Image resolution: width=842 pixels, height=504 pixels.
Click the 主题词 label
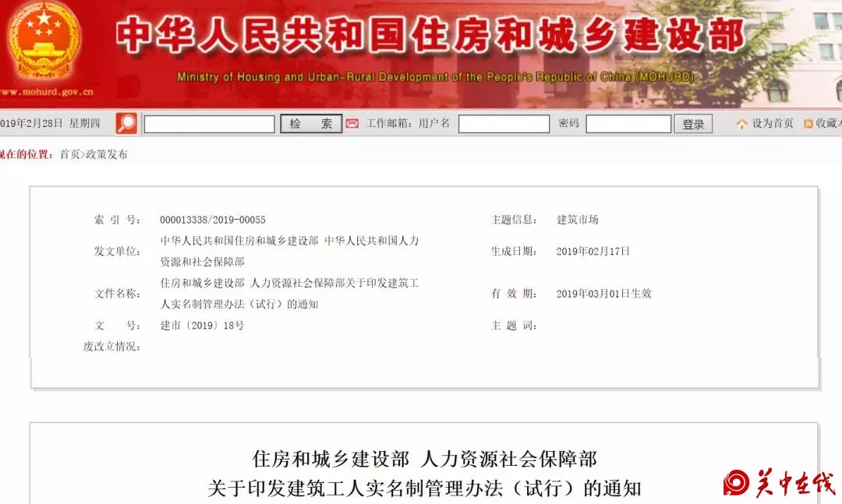(513, 326)
